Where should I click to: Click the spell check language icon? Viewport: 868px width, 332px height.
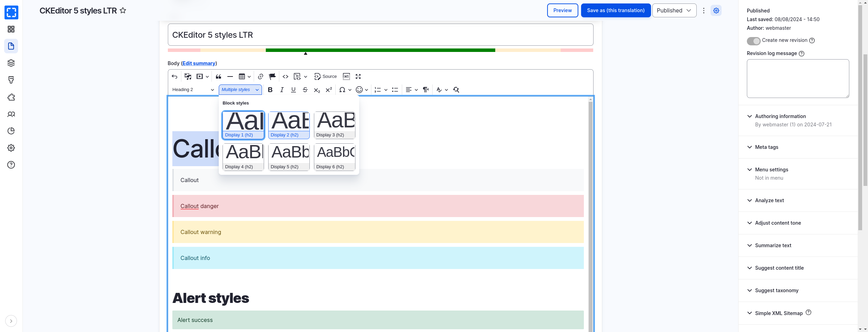(x=439, y=90)
